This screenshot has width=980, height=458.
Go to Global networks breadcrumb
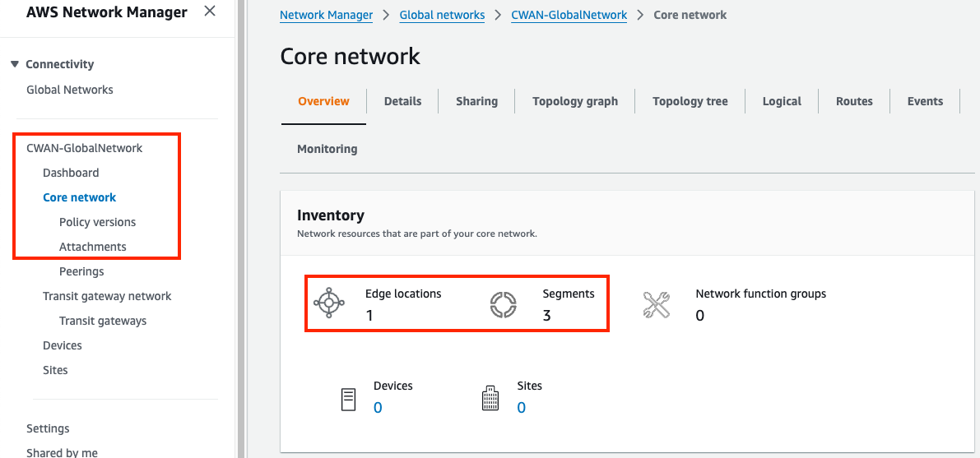pos(442,15)
